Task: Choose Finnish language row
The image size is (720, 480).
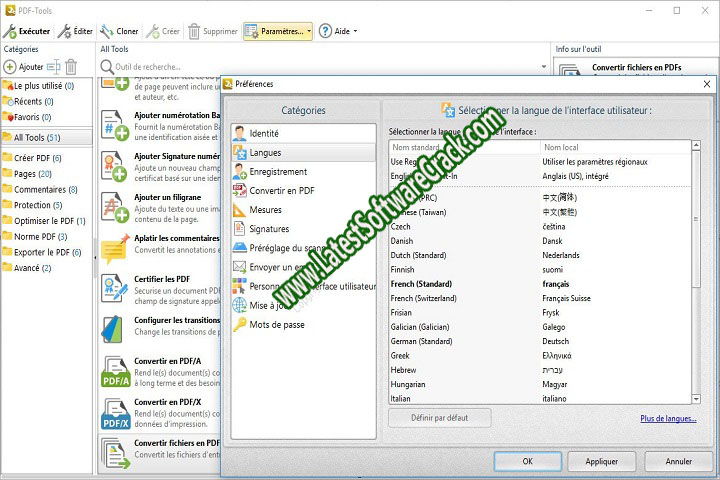Action: tap(540, 270)
